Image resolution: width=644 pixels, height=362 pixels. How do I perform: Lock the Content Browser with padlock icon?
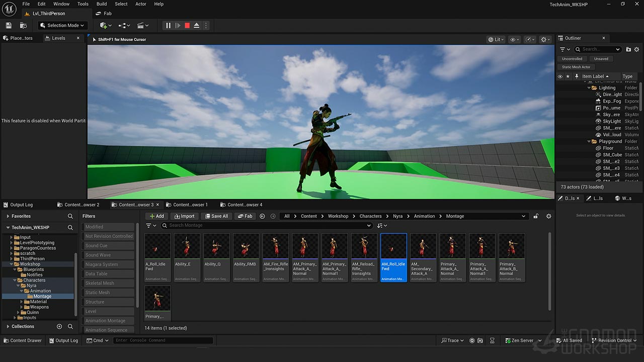coord(536,216)
